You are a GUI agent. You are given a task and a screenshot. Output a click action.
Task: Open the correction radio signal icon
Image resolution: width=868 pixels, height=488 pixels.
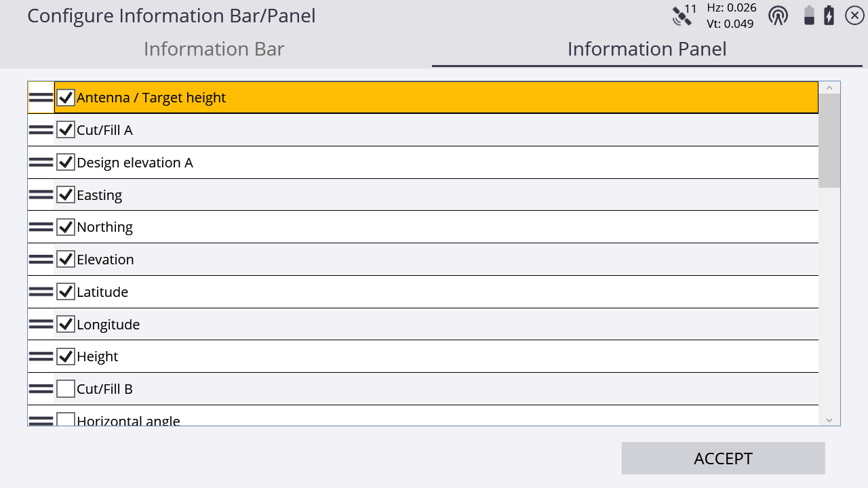778,16
